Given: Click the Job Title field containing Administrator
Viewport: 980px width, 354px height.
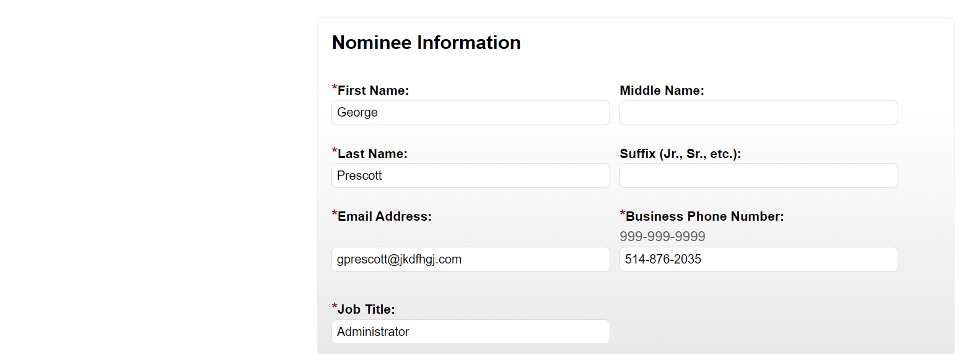Looking at the screenshot, I should click(470, 332).
